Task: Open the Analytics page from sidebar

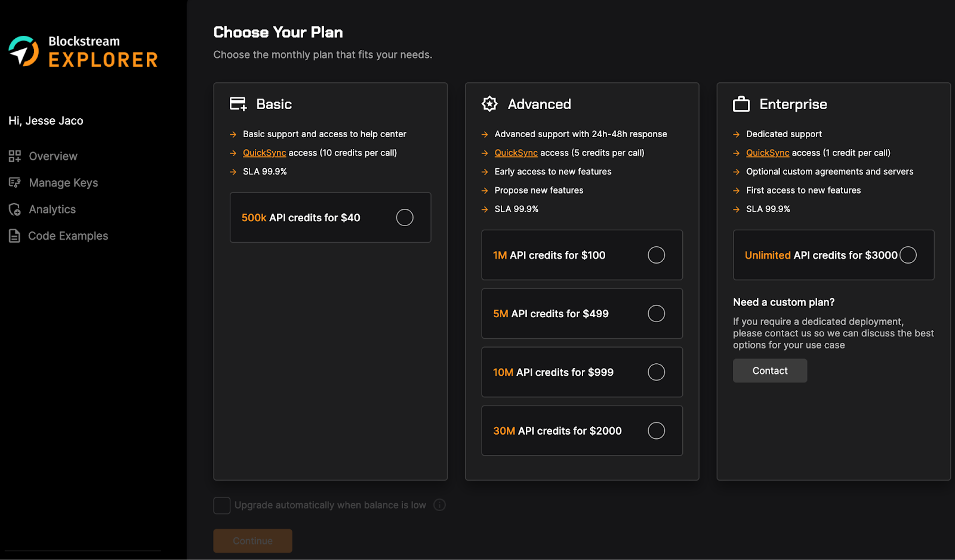Action: click(x=53, y=209)
